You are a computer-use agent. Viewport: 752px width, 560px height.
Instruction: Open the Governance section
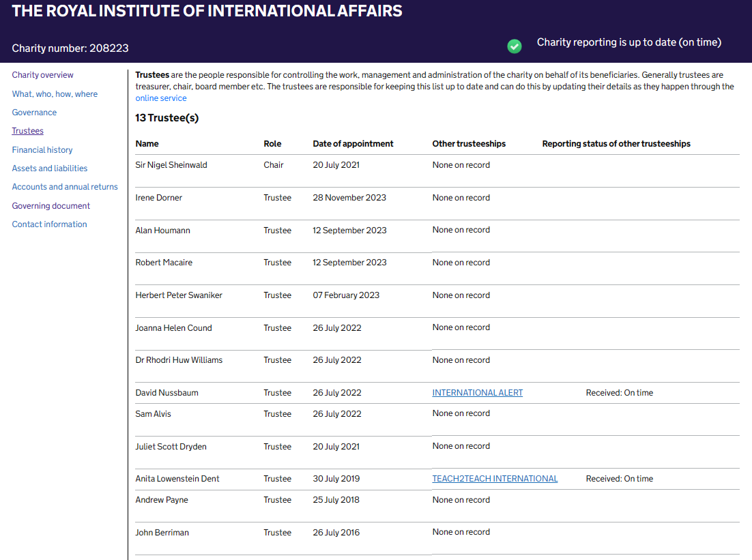34,113
